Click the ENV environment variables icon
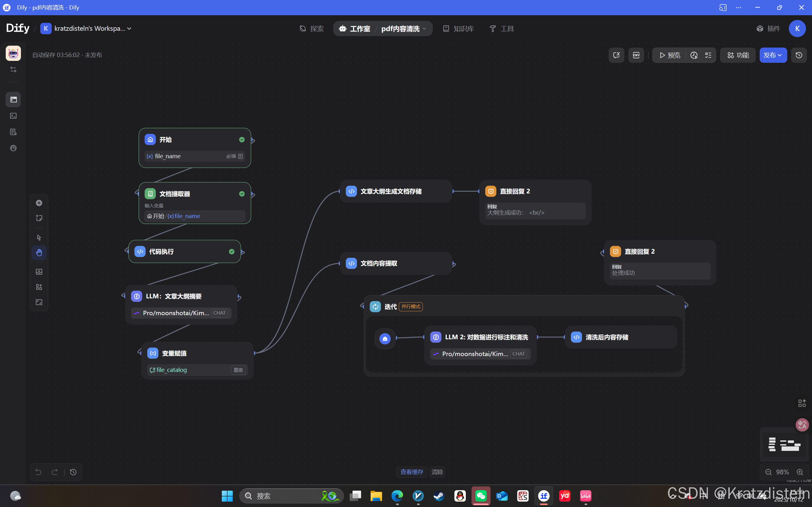 [636, 55]
